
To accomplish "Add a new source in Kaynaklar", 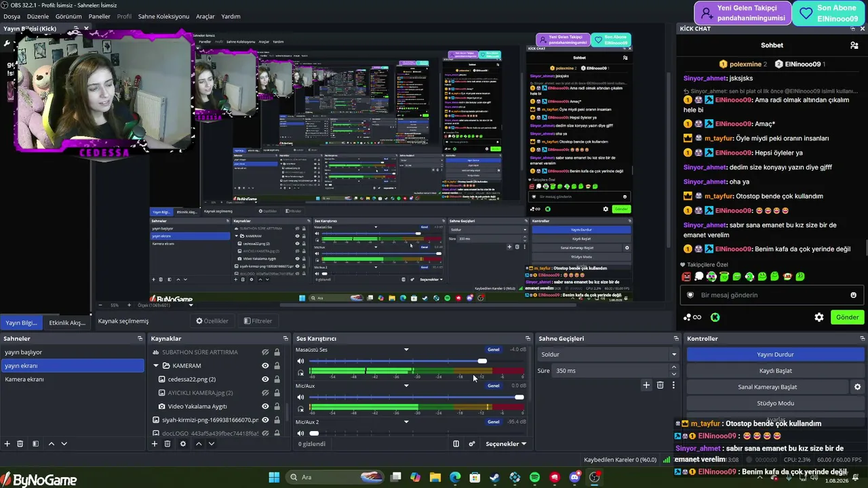I will coord(155,444).
